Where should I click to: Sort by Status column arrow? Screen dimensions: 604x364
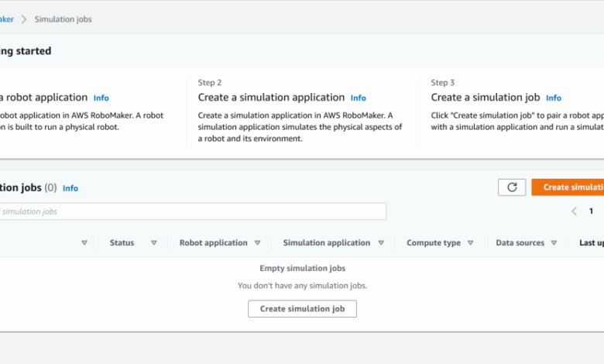153,242
